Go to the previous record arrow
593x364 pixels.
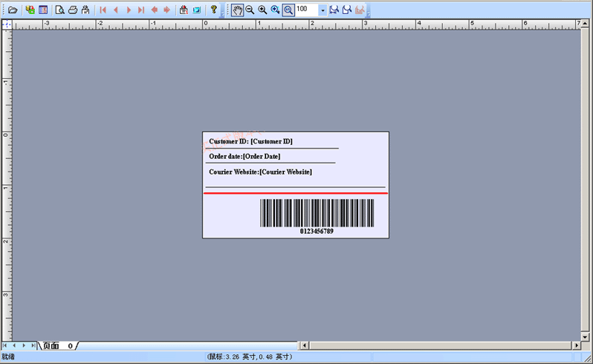pos(116,10)
